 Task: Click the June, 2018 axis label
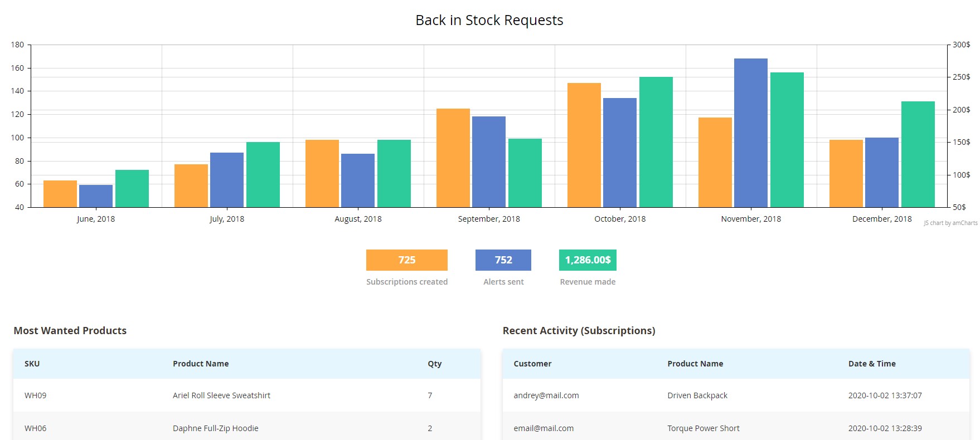pos(96,219)
